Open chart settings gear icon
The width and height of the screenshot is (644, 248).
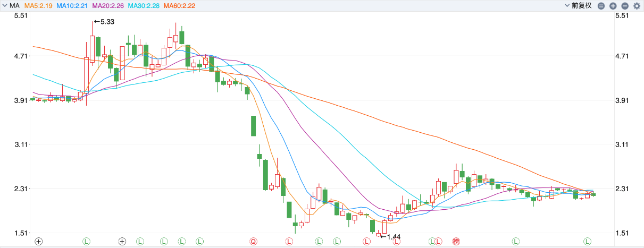[x=637, y=6]
